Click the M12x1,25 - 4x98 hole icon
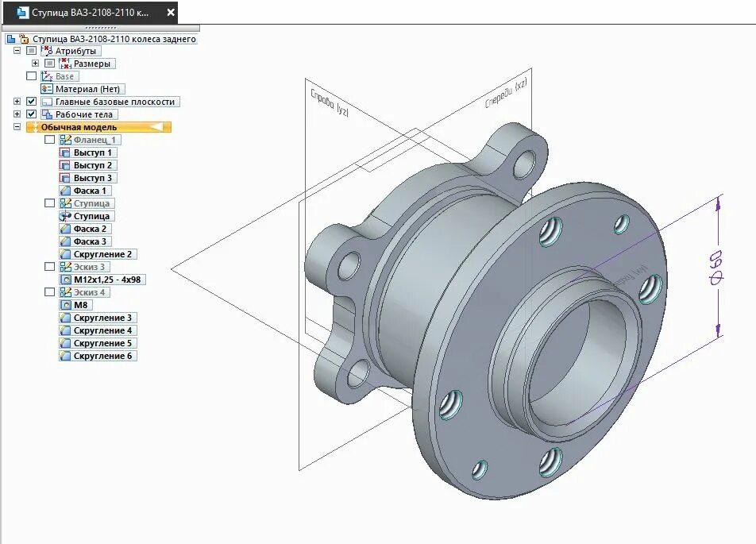 click(65, 280)
